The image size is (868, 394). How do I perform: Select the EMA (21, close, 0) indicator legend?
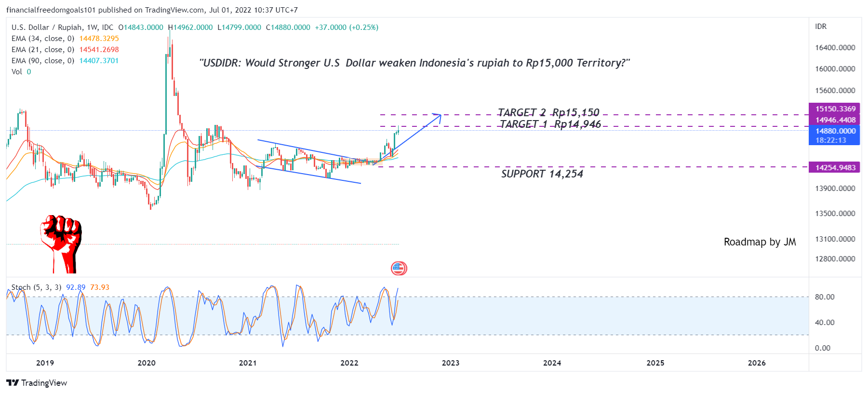pyautogui.click(x=43, y=50)
